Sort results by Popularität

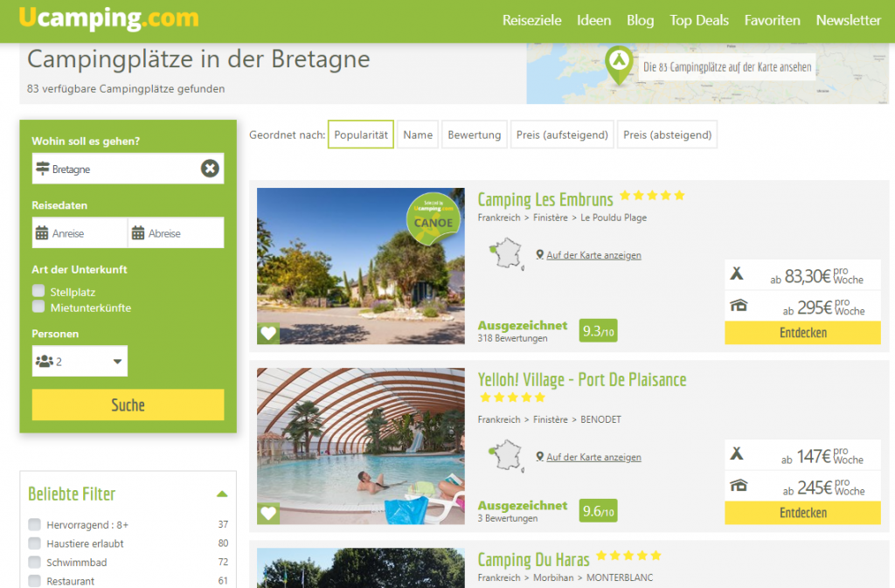361,135
